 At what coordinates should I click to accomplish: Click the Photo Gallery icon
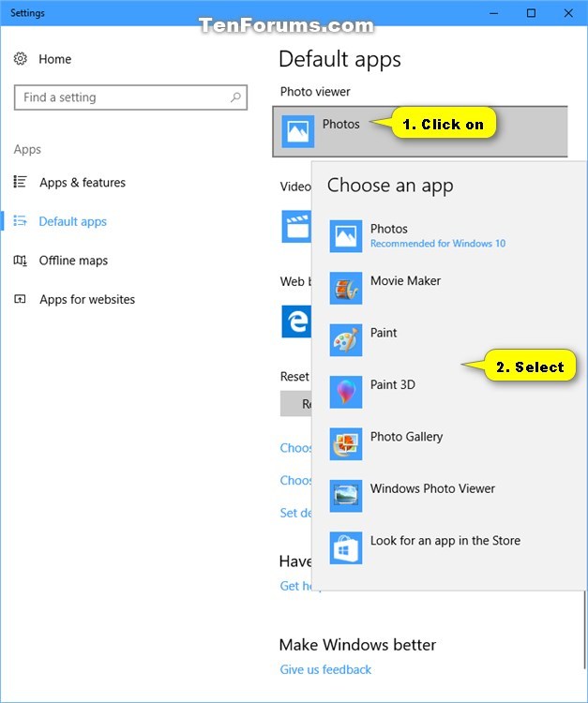click(346, 444)
